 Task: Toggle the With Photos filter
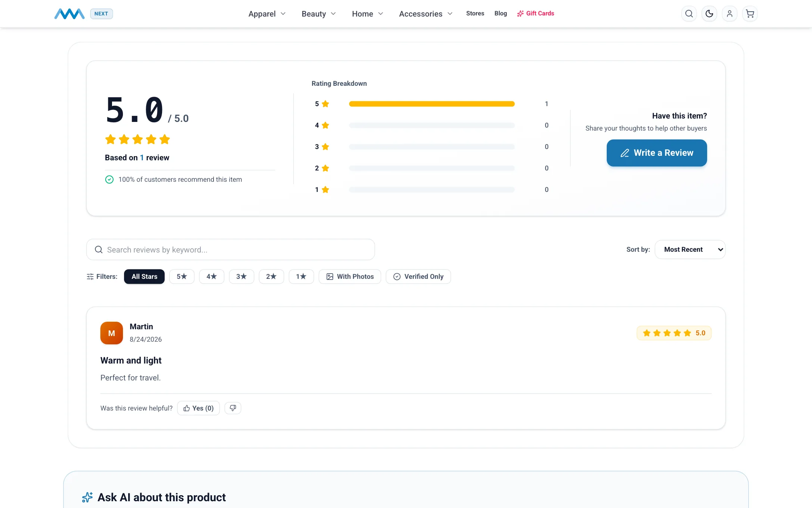[x=350, y=277]
